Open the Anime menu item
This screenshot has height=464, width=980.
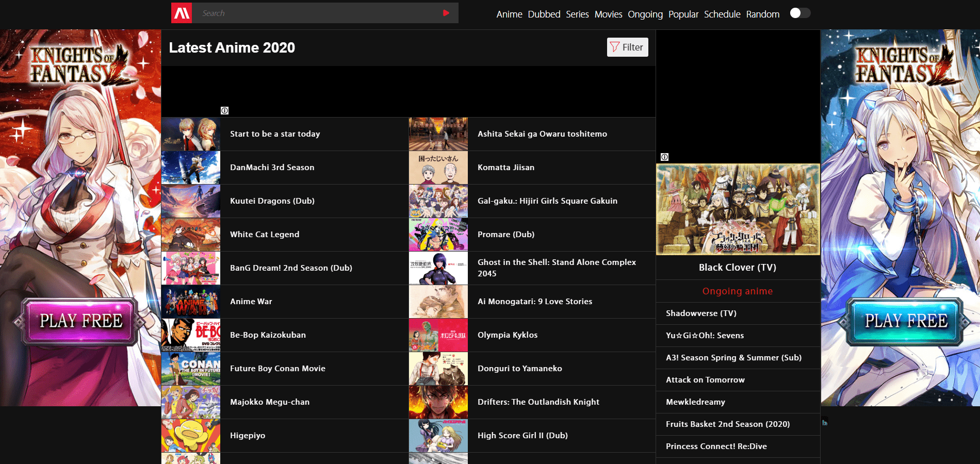point(509,14)
